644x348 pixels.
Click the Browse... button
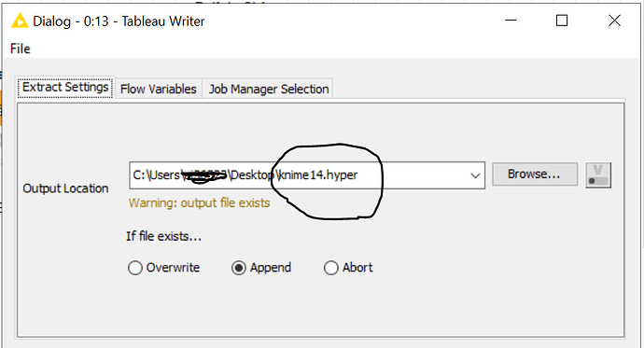click(x=535, y=174)
